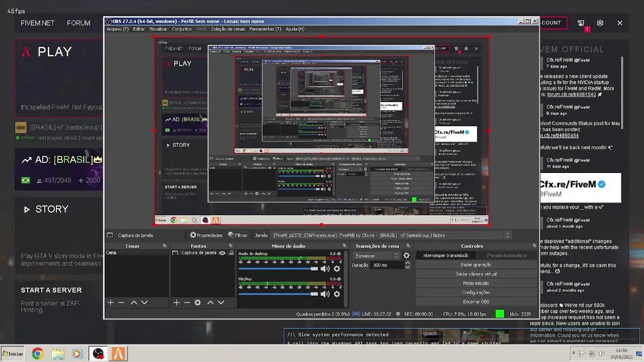644x362 pixels.
Task: Move source down in Fontes panel
Action: pos(220,302)
